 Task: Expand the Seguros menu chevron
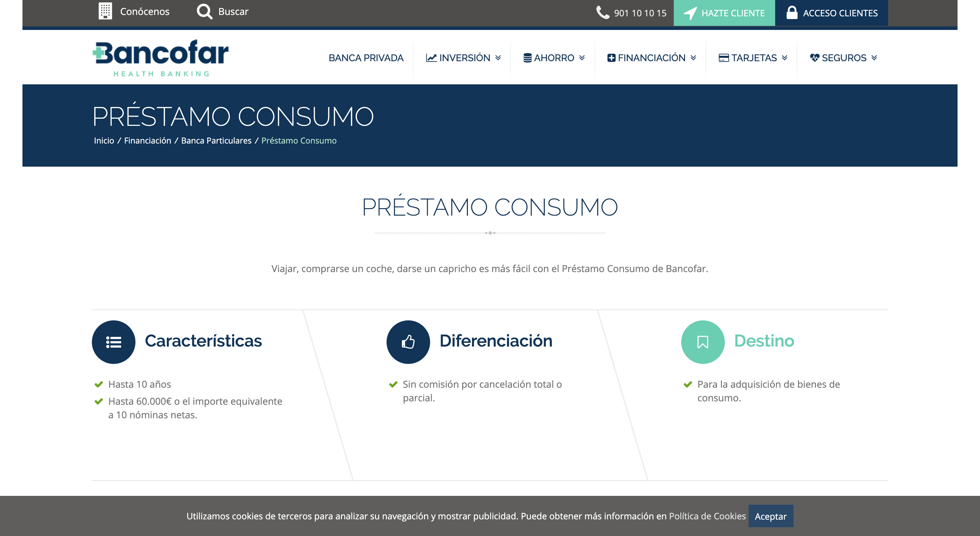[x=874, y=58]
